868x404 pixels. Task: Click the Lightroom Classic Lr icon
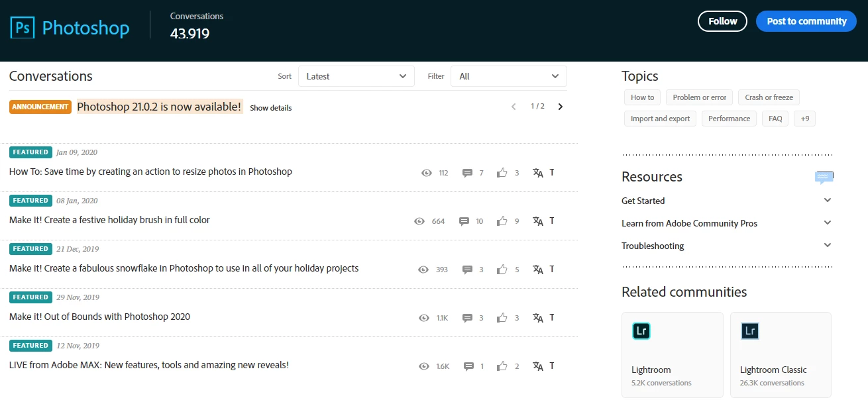pos(750,330)
